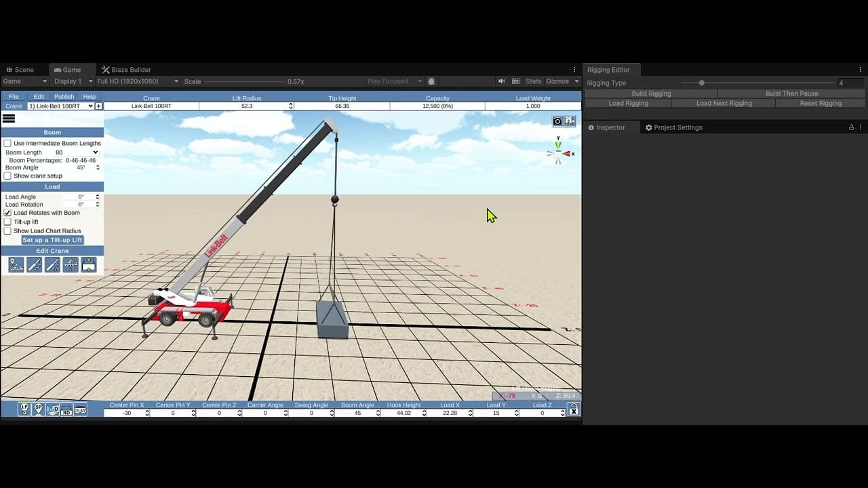Click the Reset Rigging button
868x488 pixels.
point(821,103)
